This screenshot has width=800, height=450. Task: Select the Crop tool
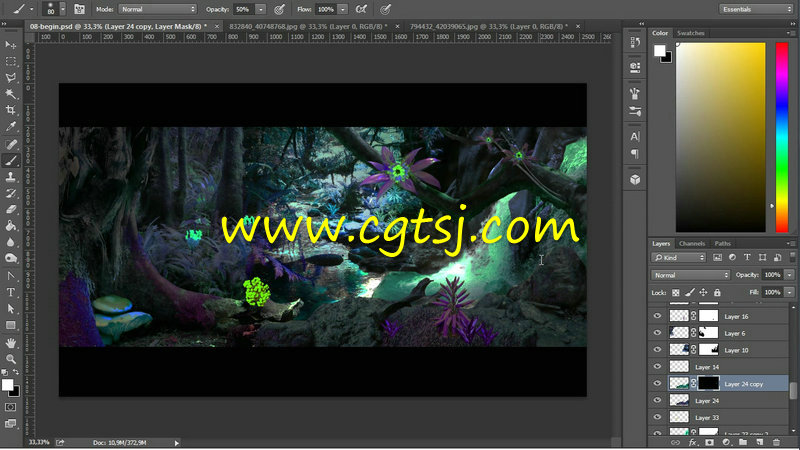pyautogui.click(x=10, y=110)
